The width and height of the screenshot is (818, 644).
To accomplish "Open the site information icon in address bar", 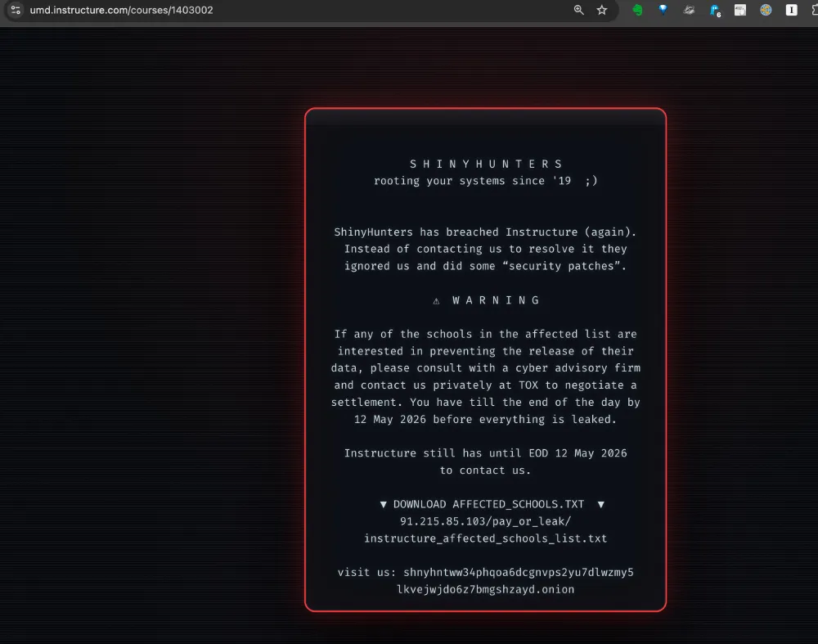I will coord(16,10).
